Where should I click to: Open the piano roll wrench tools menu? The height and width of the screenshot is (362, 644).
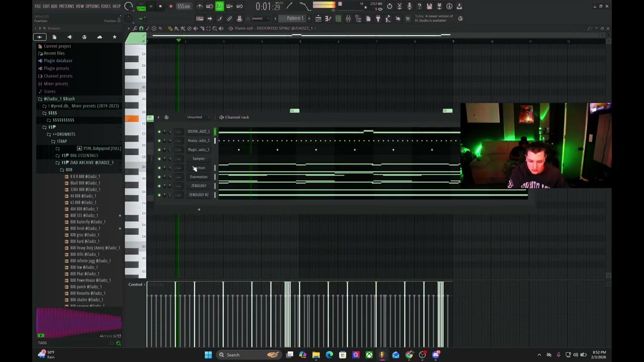pos(135,28)
